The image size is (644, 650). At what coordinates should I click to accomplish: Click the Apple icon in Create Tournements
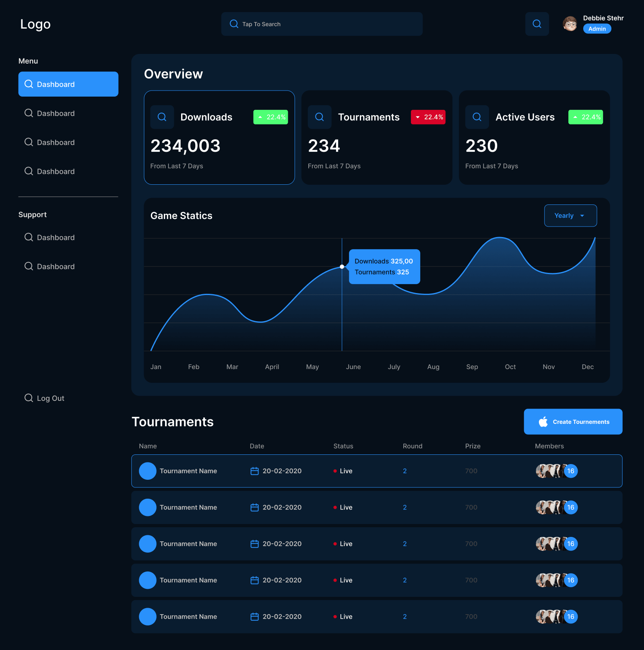pyautogui.click(x=543, y=422)
